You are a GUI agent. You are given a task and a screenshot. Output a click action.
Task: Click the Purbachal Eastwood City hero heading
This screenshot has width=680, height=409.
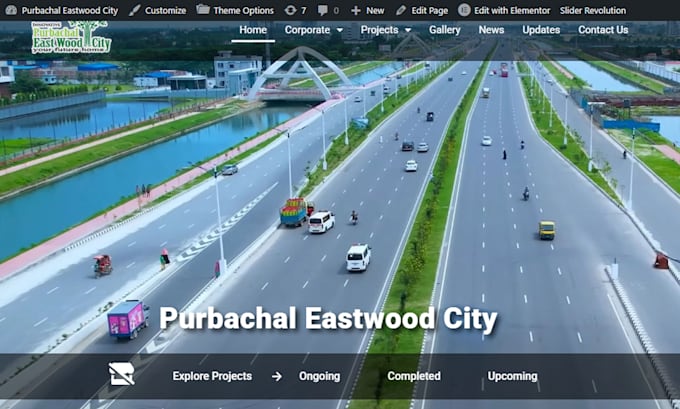pos(328,319)
